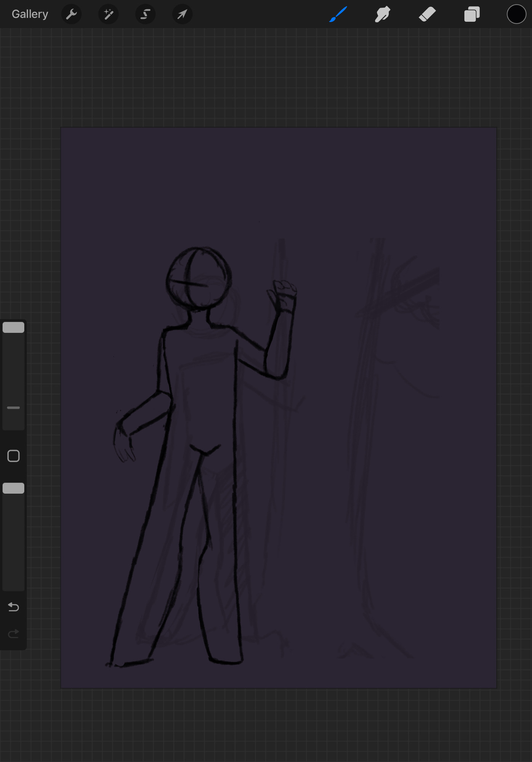Adjust the brush opacity slider handle
Viewport: 532px width, 762px height.
[13, 488]
